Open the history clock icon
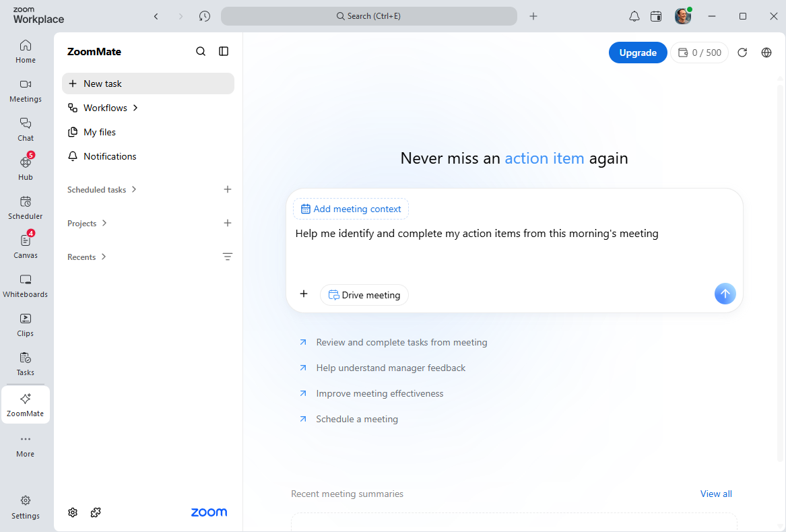Viewport: 786px width, 532px height. pos(205,16)
